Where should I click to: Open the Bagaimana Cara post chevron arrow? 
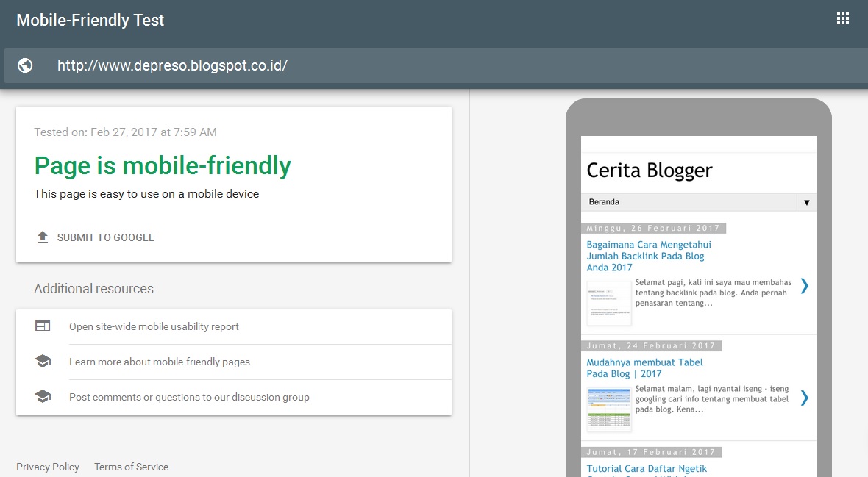(804, 286)
